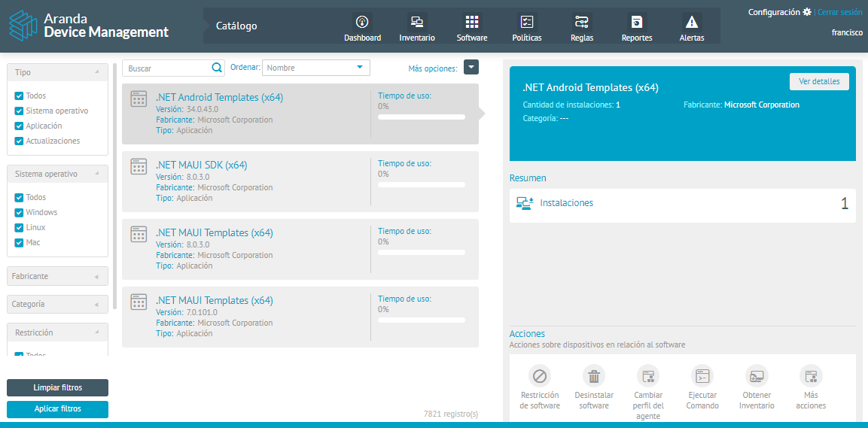Click app icon for MAUI Templates 8.0.3.0

coord(139,234)
